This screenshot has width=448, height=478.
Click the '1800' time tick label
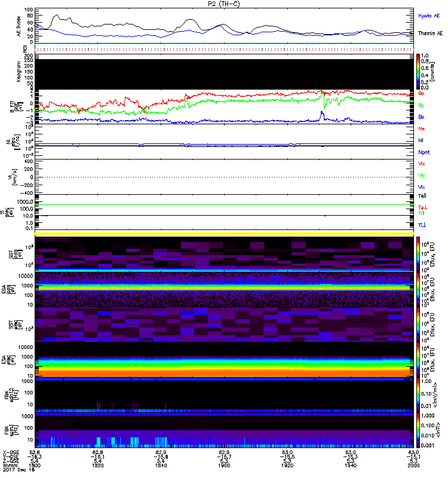(35, 465)
